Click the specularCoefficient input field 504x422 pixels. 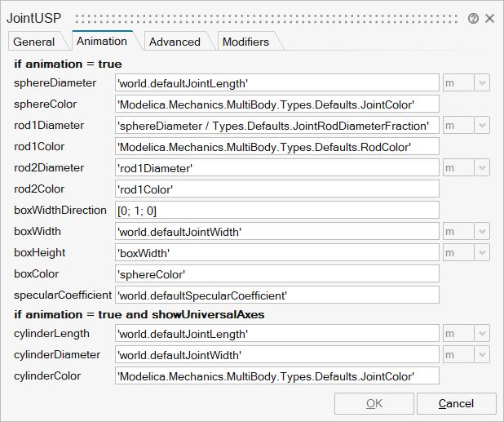point(277,295)
